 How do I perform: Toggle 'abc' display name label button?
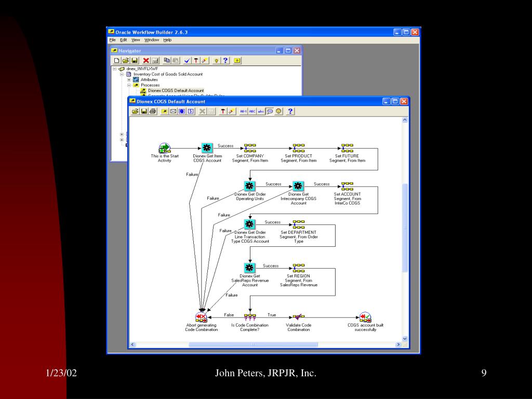(261, 111)
